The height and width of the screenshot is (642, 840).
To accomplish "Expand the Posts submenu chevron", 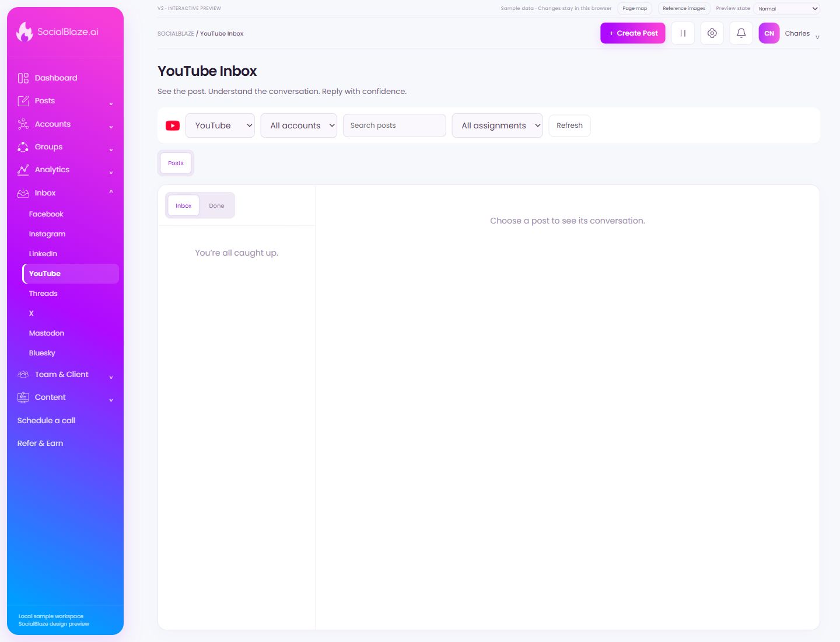I will click(x=111, y=103).
